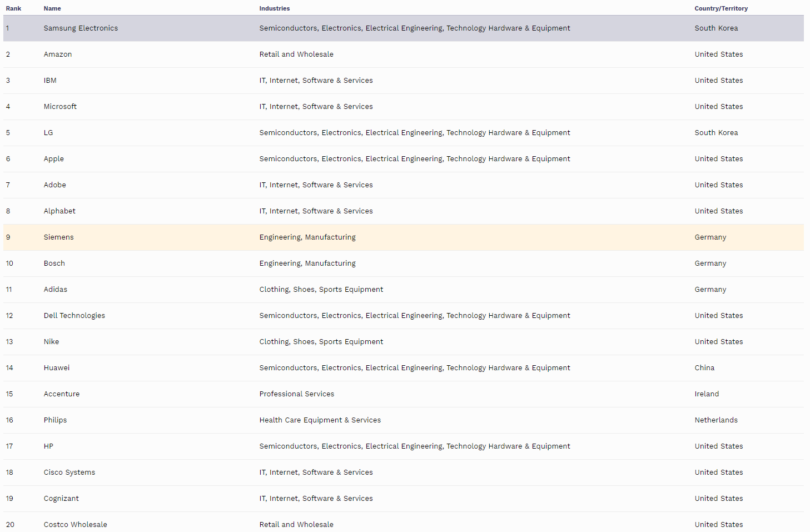Click the LG company name
Image resolution: width=810 pixels, height=532 pixels.
tap(48, 133)
